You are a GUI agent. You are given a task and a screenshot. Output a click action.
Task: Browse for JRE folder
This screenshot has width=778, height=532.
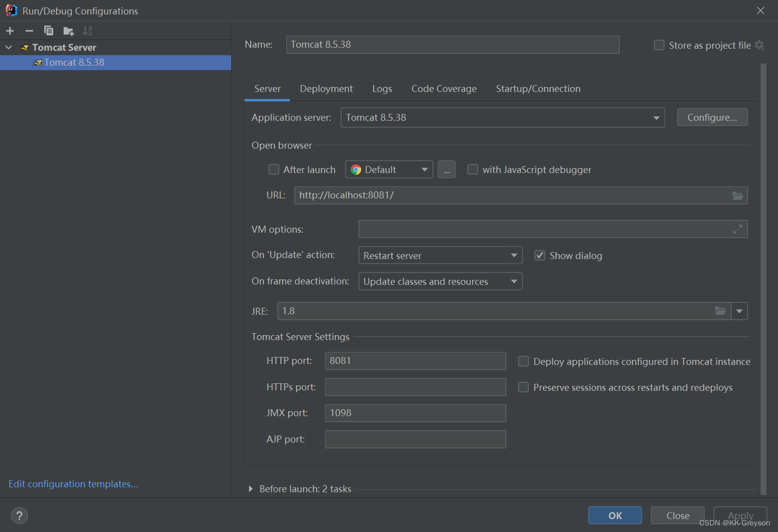720,311
